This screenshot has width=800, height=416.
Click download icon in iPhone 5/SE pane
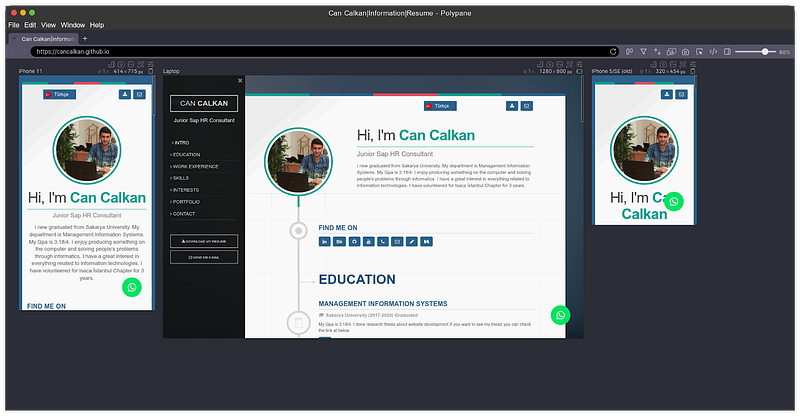(666, 94)
